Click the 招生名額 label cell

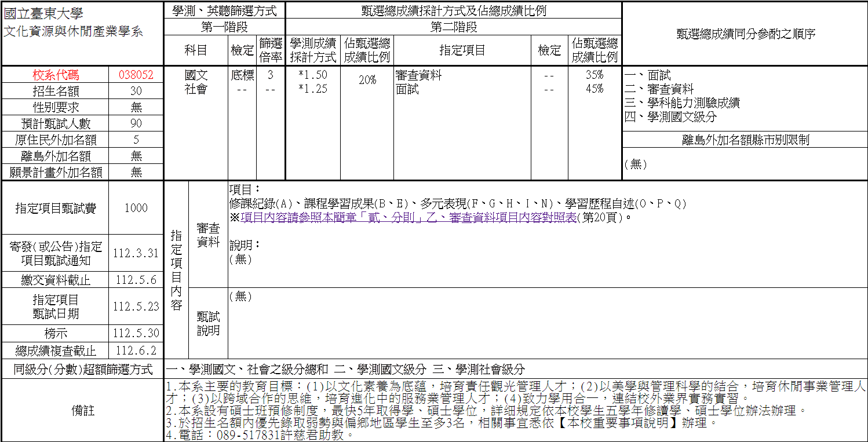(x=56, y=91)
